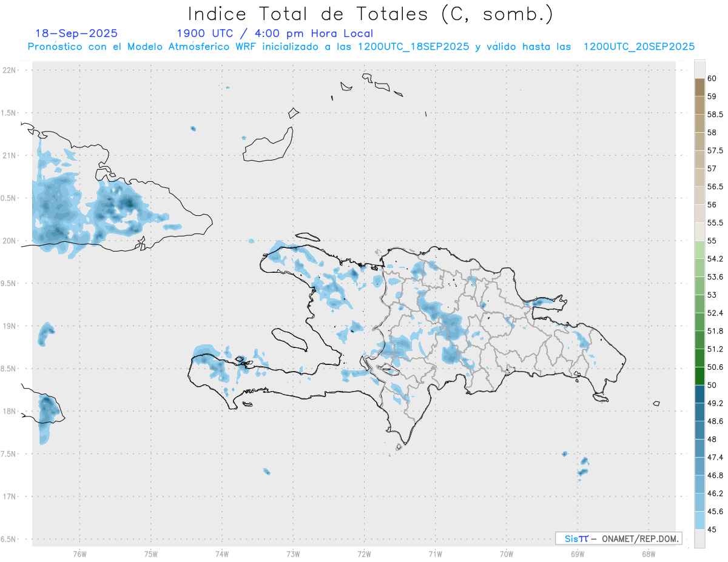Image resolution: width=728 pixels, height=562 pixels.
Task: Click the '55.5' value on the color scale
Action: click(715, 223)
